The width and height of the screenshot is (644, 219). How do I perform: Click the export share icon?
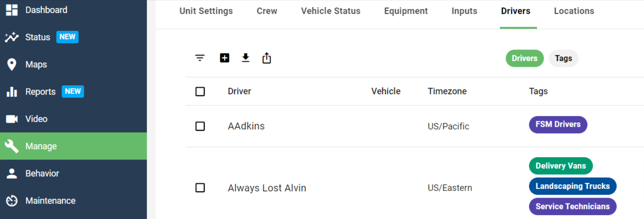(267, 58)
